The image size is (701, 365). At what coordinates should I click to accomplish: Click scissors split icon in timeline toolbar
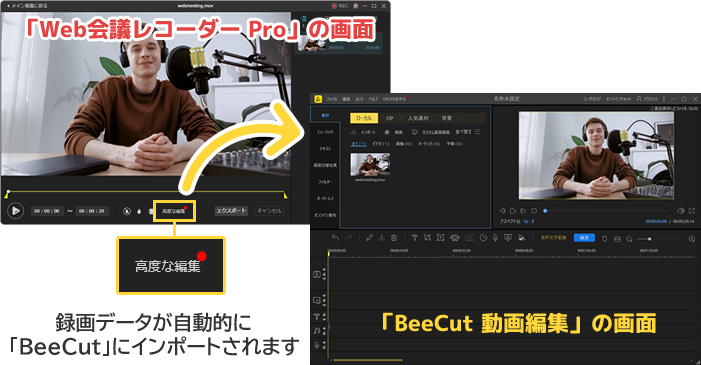381,238
